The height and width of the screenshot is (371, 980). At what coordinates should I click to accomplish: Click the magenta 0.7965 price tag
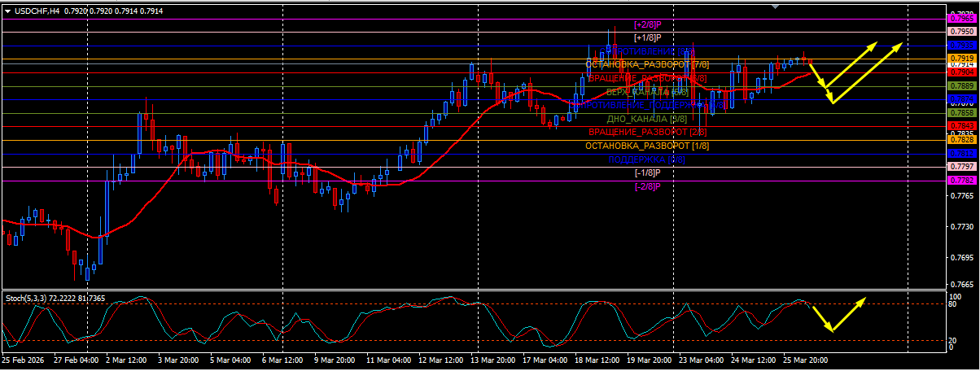pyautogui.click(x=961, y=18)
